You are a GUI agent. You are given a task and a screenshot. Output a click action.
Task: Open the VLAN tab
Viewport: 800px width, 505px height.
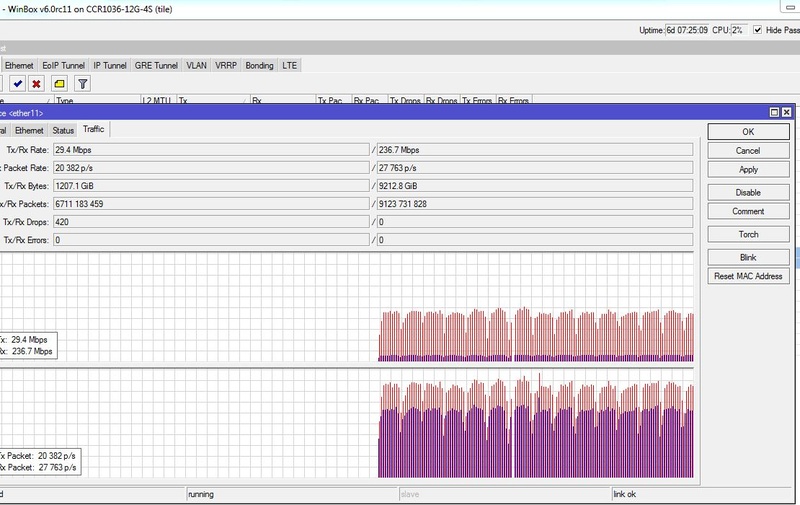[196, 65]
